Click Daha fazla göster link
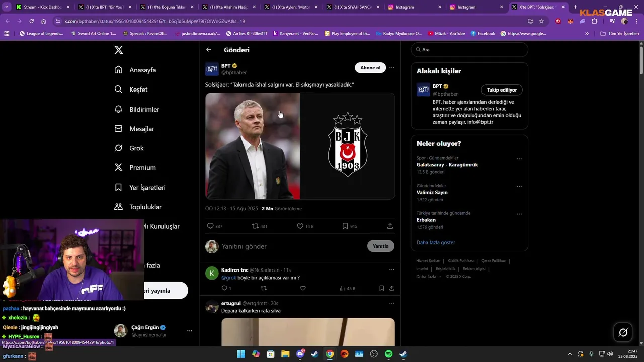 click(x=436, y=242)
